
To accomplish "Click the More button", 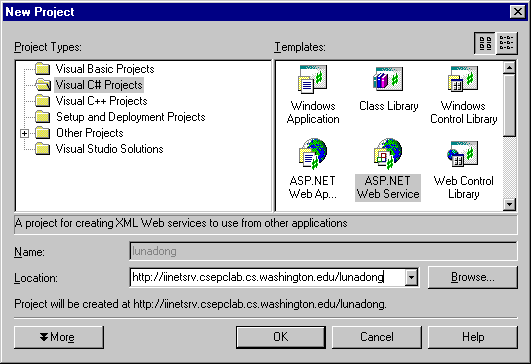I will tap(59, 337).
